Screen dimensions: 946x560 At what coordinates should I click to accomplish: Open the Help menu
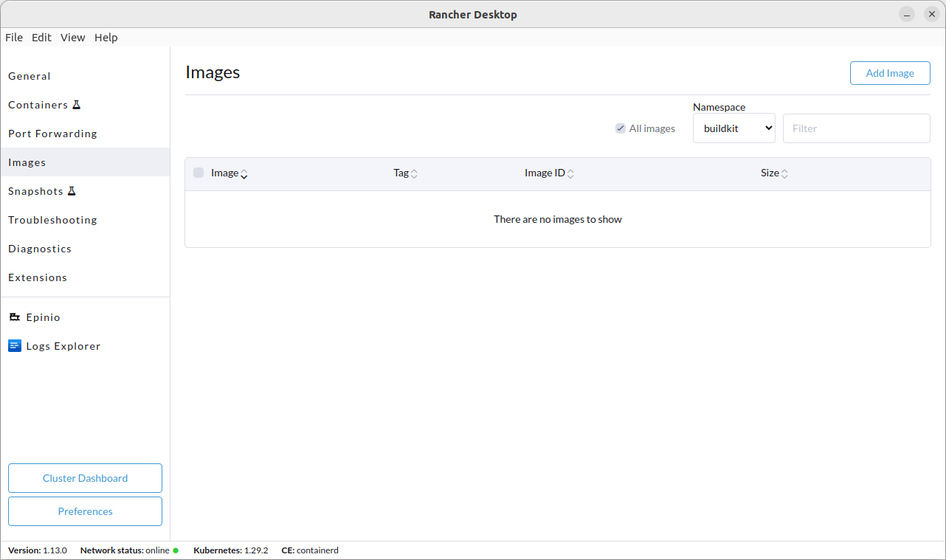(106, 38)
